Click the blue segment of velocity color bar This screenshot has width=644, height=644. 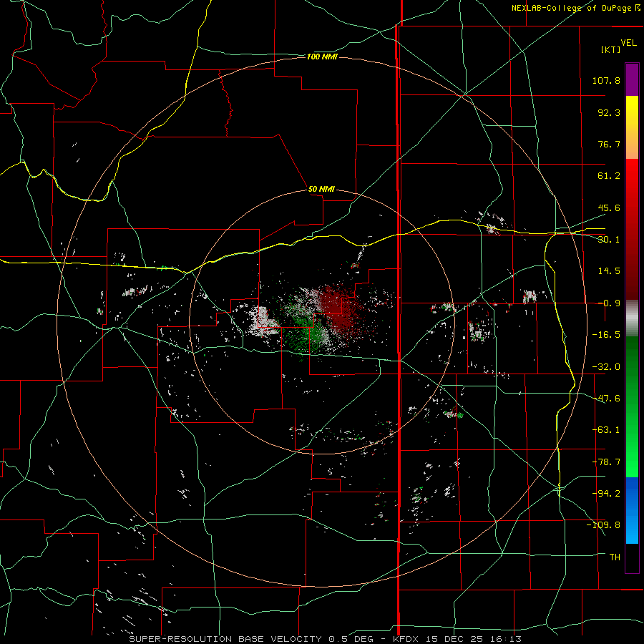click(x=632, y=510)
